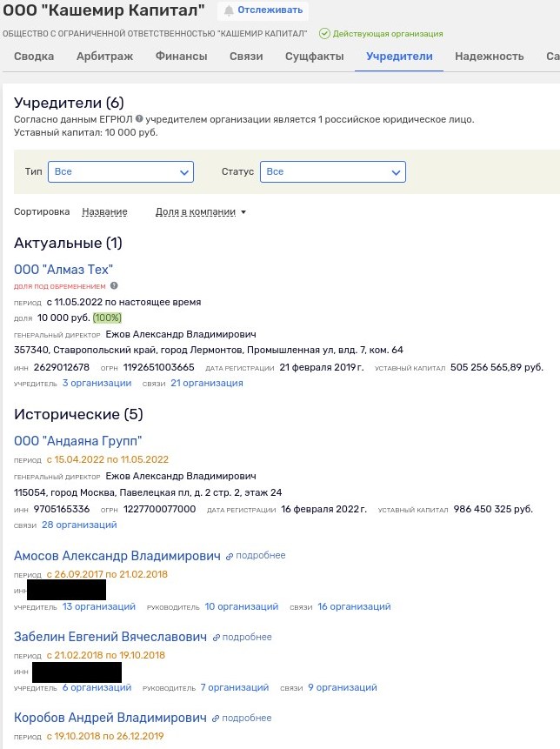View 21 организация связи for Алмаз Тех
560x749 pixels.
[207, 383]
